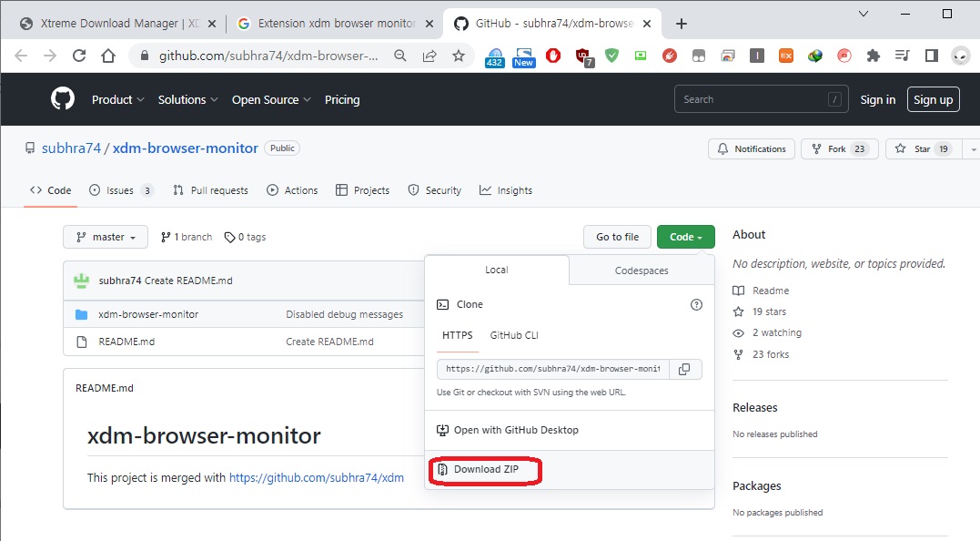Copy the clone URL to clipboard

[x=684, y=369]
